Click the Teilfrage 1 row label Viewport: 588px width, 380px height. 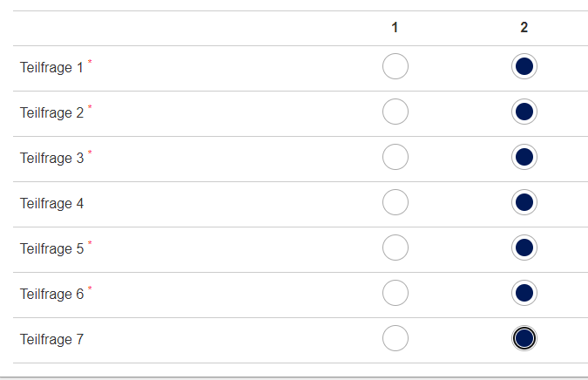(51, 67)
